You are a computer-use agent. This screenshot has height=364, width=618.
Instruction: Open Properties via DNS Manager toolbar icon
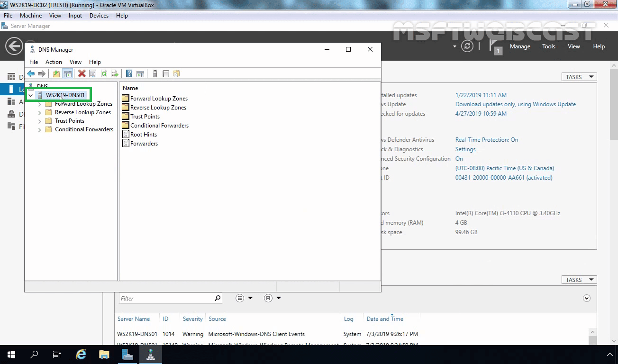93,73
